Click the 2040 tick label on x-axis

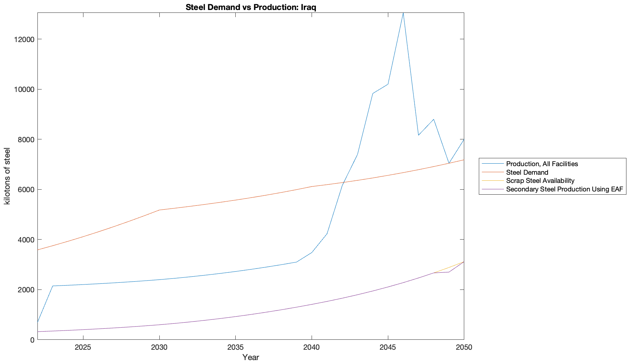(x=312, y=348)
